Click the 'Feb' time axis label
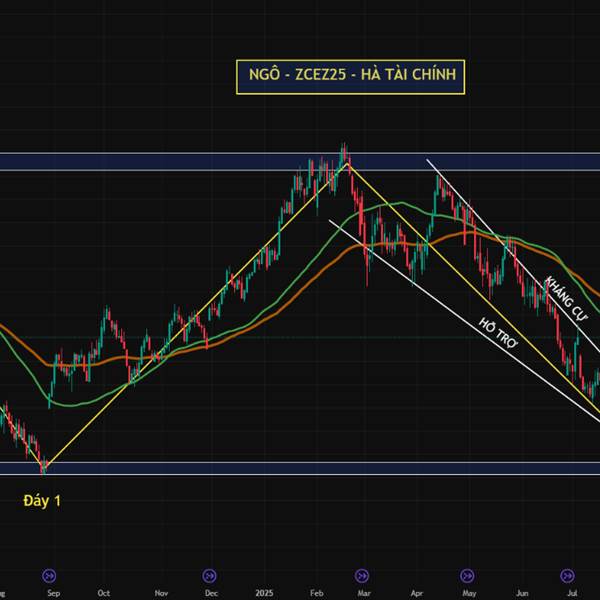Image resolution: width=600 pixels, height=600 pixels. click(x=316, y=593)
